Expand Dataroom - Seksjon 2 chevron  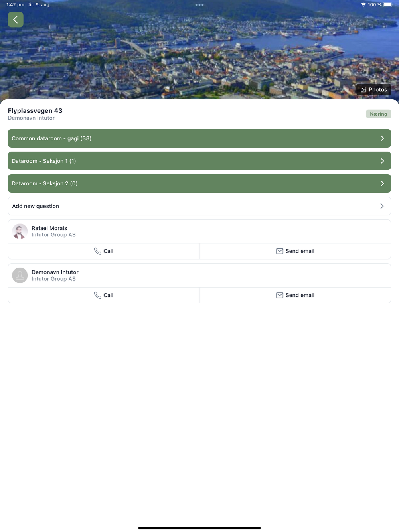point(382,183)
